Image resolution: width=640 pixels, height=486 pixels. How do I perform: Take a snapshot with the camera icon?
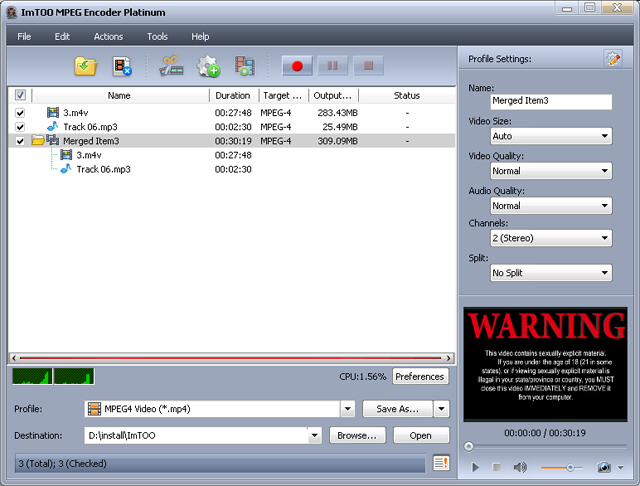pyautogui.click(x=604, y=467)
